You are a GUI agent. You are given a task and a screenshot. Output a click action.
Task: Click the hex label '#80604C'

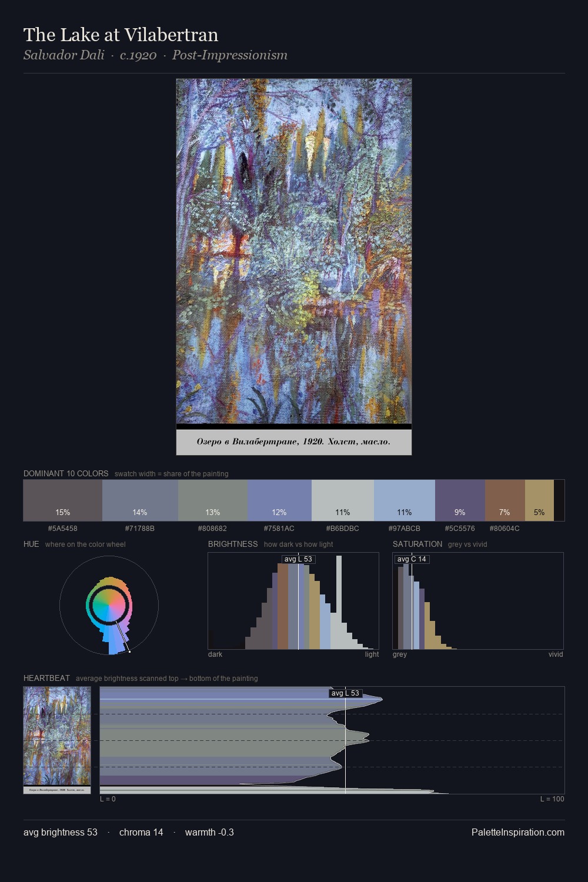505,528
